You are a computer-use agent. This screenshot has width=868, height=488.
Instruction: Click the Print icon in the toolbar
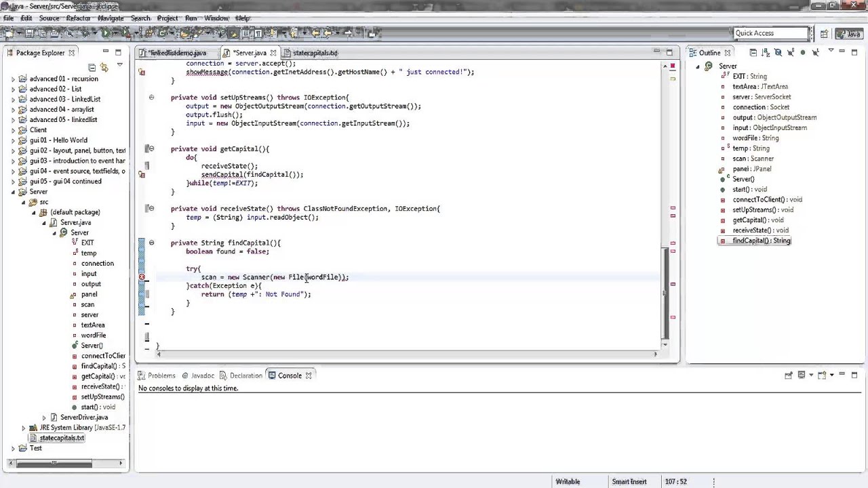[x=54, y=33]
